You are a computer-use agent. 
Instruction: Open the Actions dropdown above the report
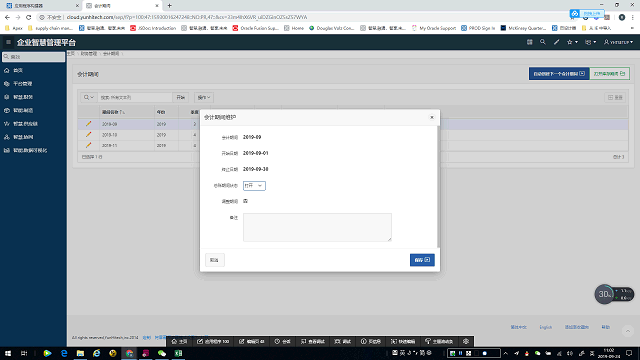pyautogui.click(x=204, y=98)
